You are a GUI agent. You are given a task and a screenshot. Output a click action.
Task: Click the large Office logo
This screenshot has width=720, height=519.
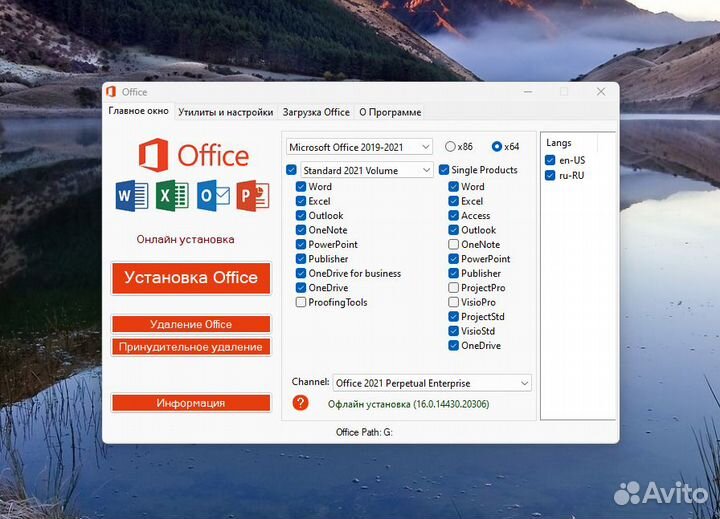pyautogui.click(x=194, y=155)
